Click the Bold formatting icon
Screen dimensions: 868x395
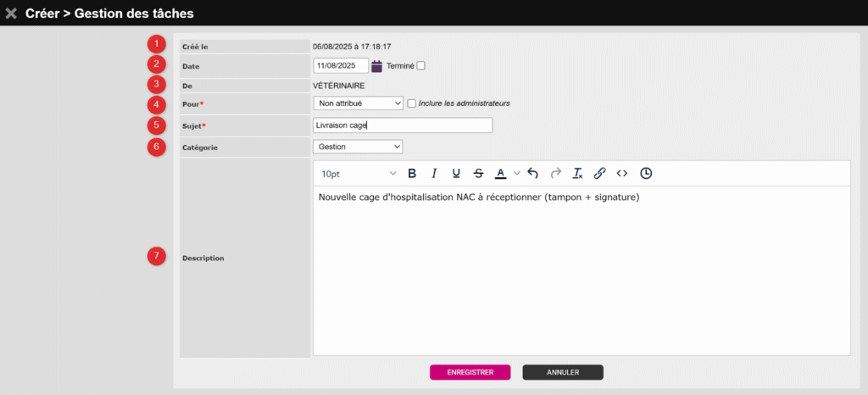tap(412, 173)
